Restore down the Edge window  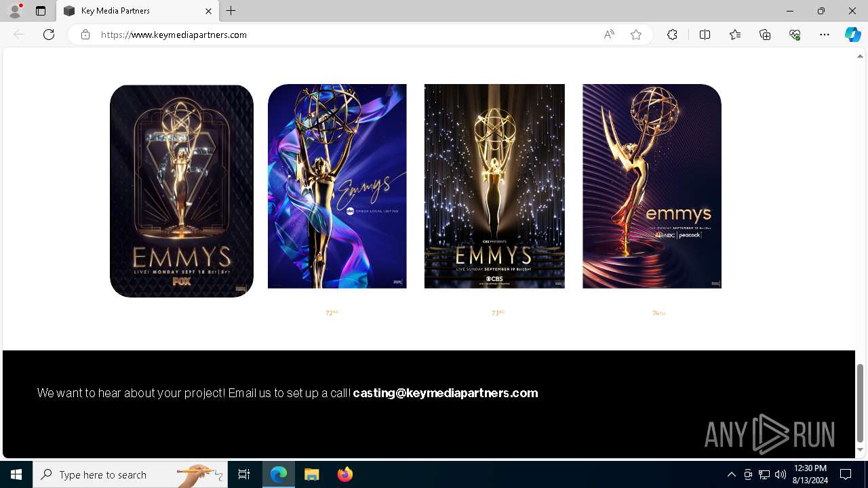pyautogui.click(x=821, y=11)
